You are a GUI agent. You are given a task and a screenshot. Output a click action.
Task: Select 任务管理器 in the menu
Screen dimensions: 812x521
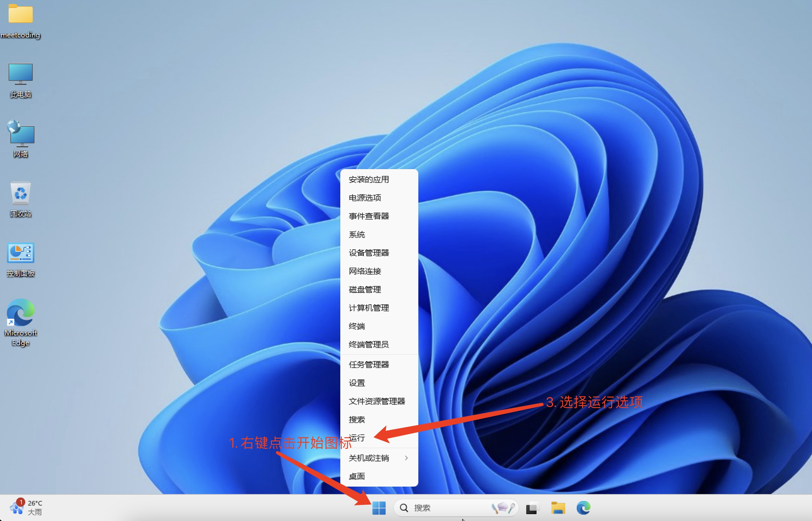369,364
